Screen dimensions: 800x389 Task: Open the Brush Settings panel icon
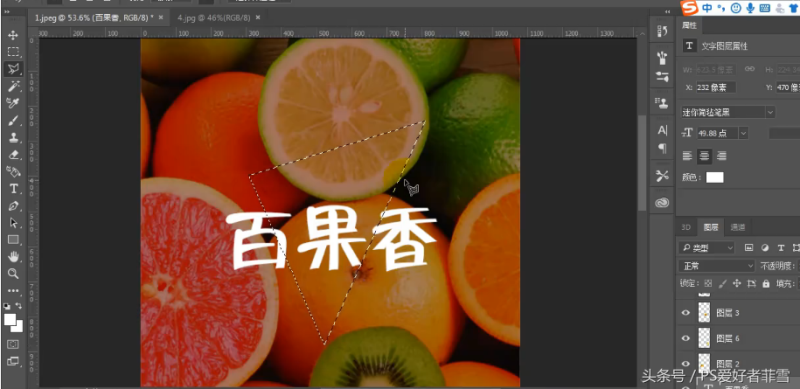click(662, 77)
